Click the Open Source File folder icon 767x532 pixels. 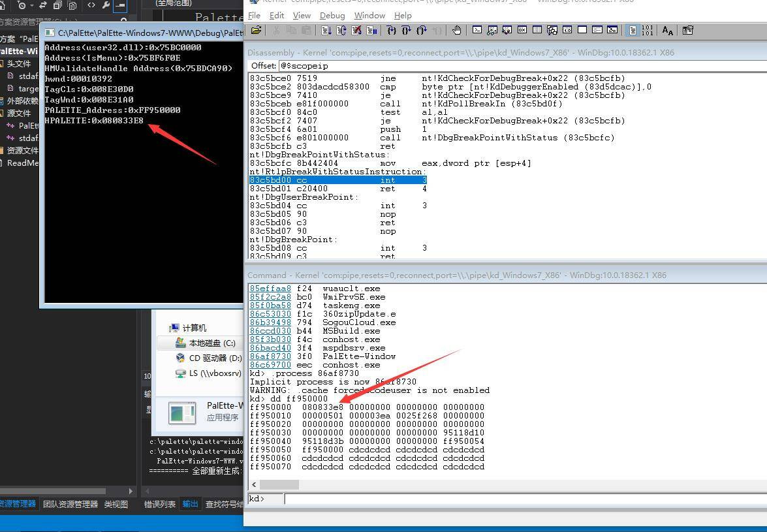pos(256,30)
